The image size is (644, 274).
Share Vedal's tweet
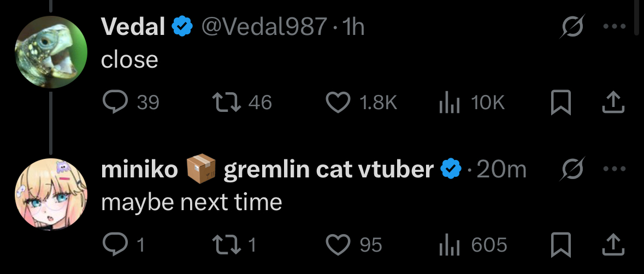pos(612,103)
